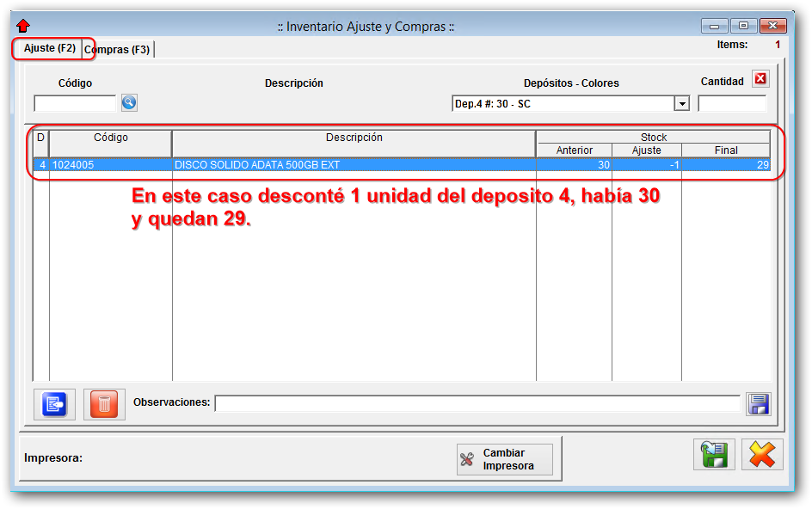
Task: Click the red home arrow icon top-left
Action: click(24, 25)
